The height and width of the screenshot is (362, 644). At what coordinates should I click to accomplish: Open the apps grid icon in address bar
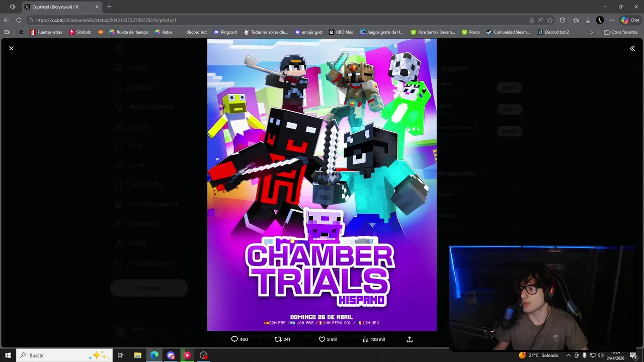531,20
